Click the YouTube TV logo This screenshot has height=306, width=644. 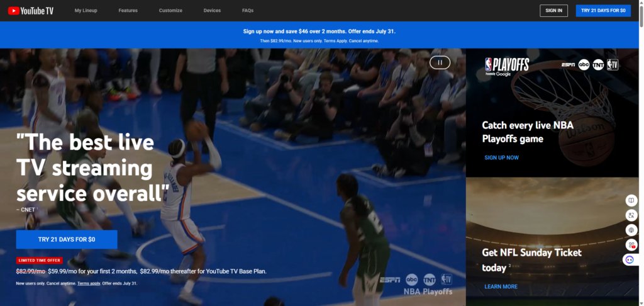31,11
